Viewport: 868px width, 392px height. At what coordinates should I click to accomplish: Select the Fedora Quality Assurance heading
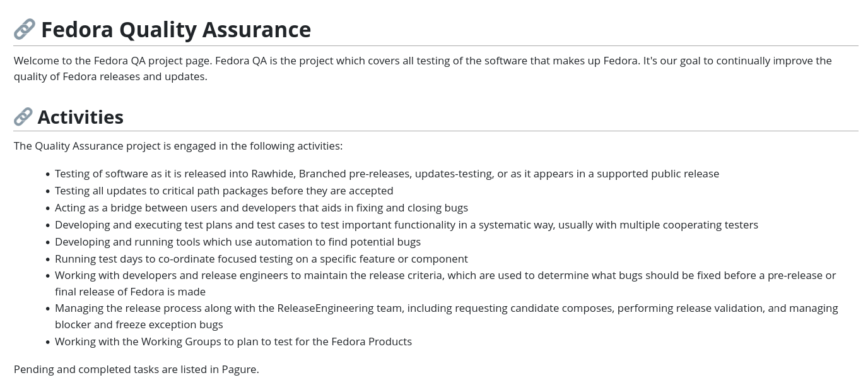tap(176, 30)
